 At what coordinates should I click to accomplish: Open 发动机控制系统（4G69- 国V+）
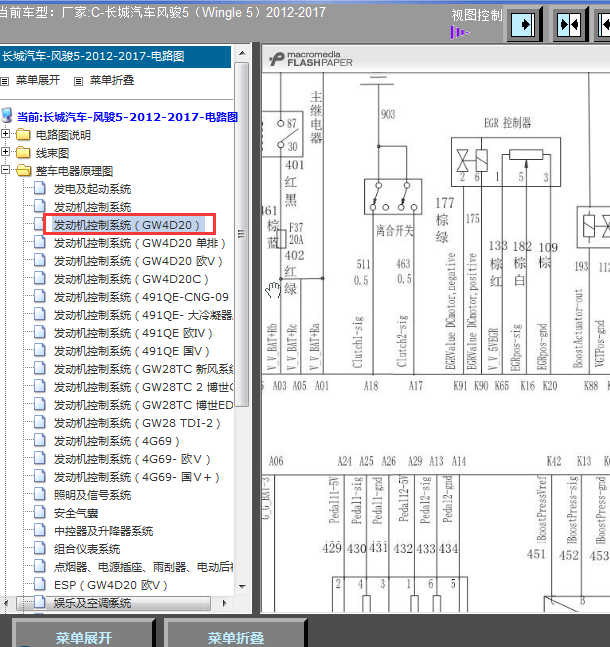tap(137, 477)
